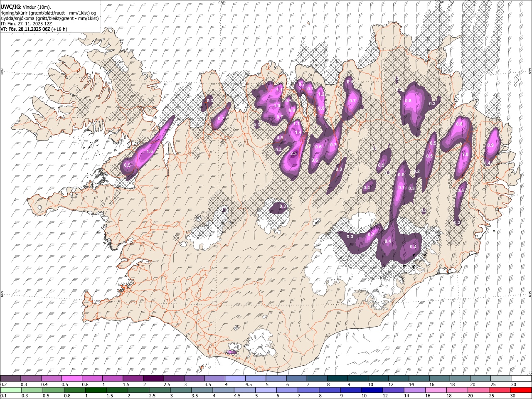Pick the coral red swatch labeled 25, lower row
This screenshot has width=532, height=399.
click(499, 390)
